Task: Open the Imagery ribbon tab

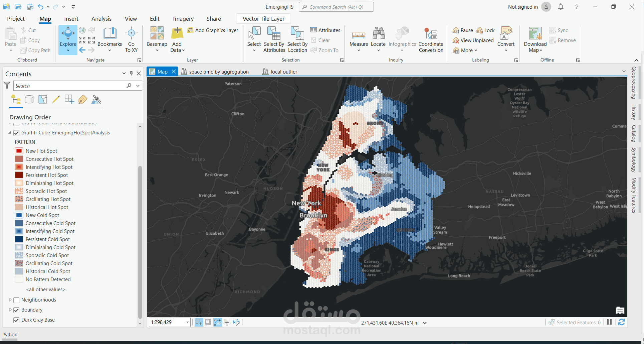Action: tap(183, 19)
